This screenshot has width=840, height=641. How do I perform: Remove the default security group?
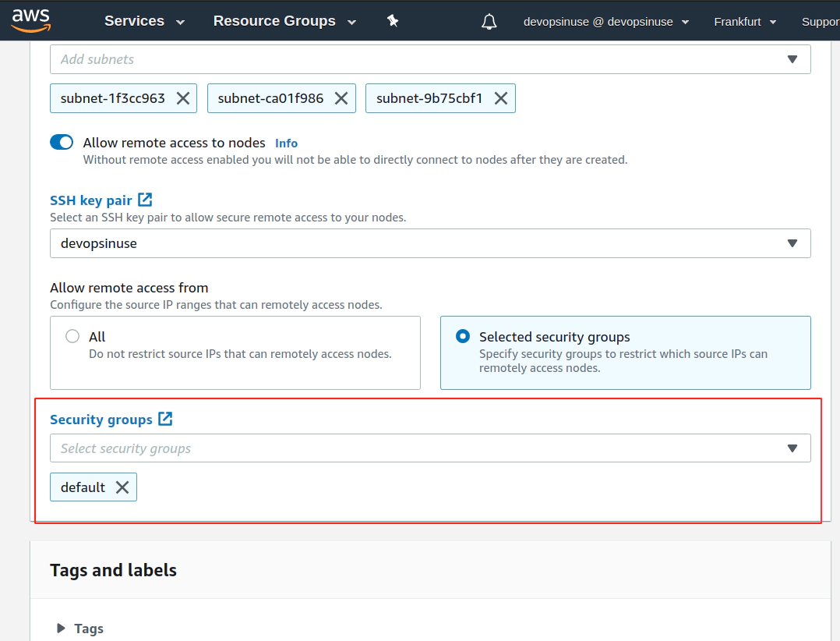pos(122,487)
